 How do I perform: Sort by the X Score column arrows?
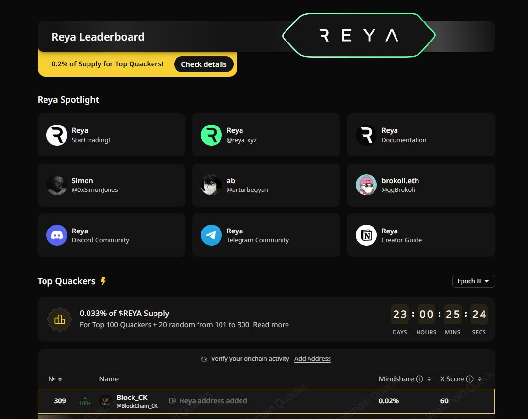coord(480,379)
